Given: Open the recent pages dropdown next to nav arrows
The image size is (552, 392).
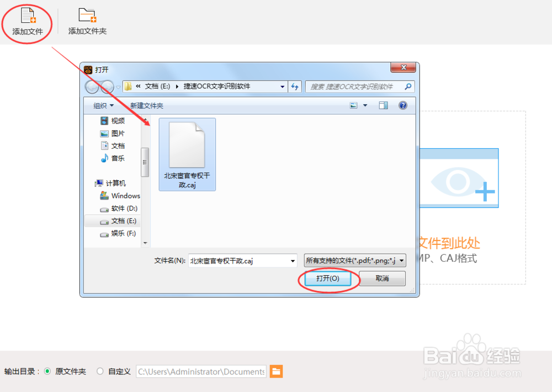Looking at the screenshot, I should (x=118, y=87).
